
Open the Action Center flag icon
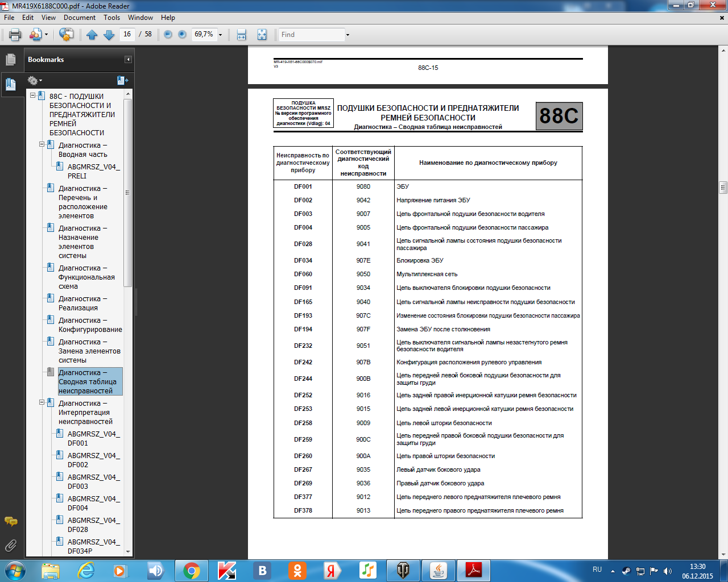pos(653,571)
